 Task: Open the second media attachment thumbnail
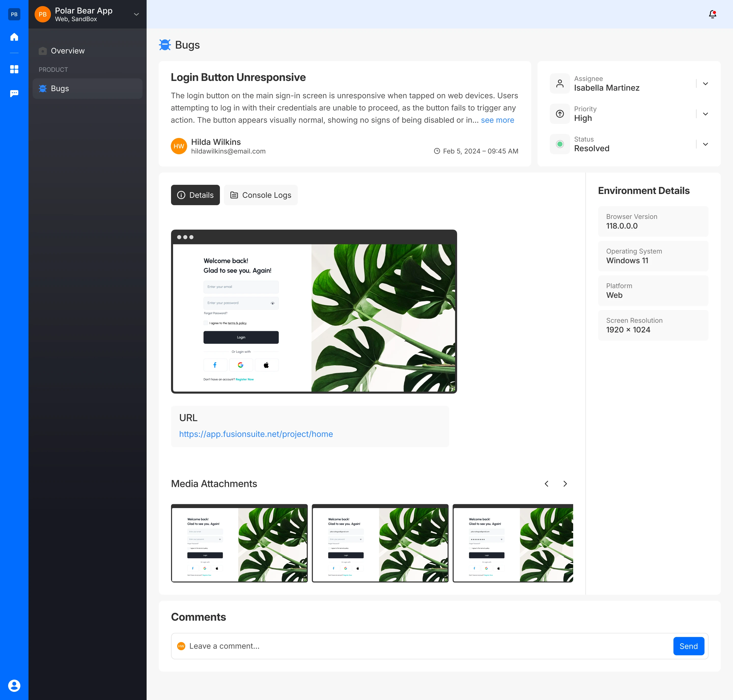[380, 543]
